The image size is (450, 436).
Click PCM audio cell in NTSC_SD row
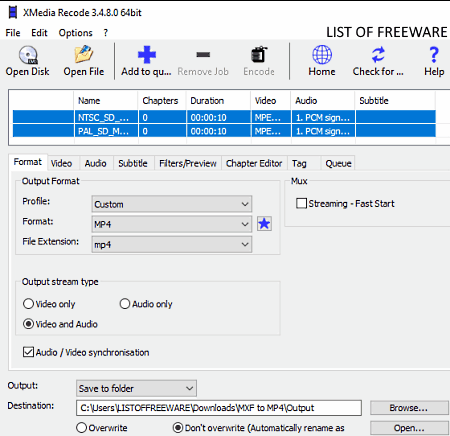(323, 117)
